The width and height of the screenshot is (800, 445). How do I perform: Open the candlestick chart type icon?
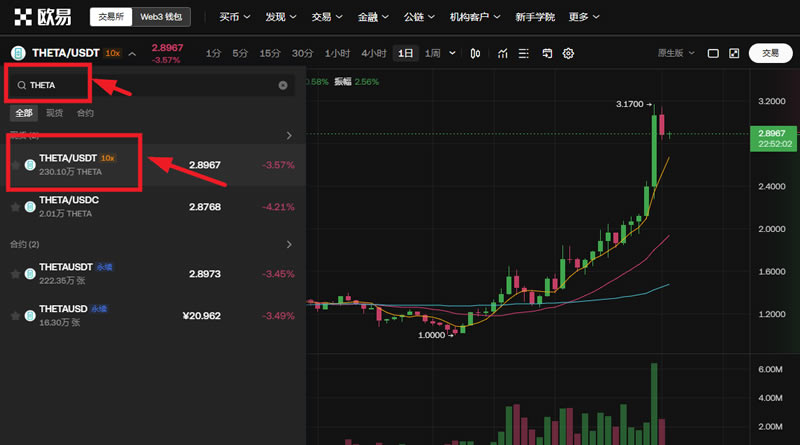pos(475,53)
